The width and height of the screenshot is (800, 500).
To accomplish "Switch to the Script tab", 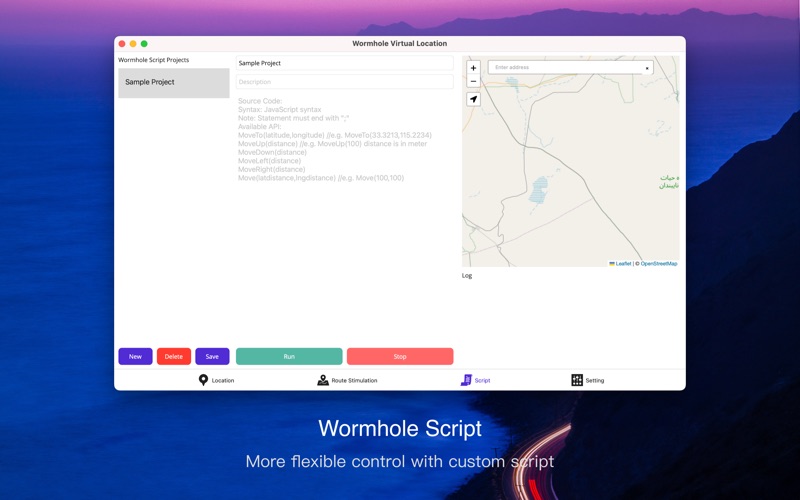I will (476, 380).
